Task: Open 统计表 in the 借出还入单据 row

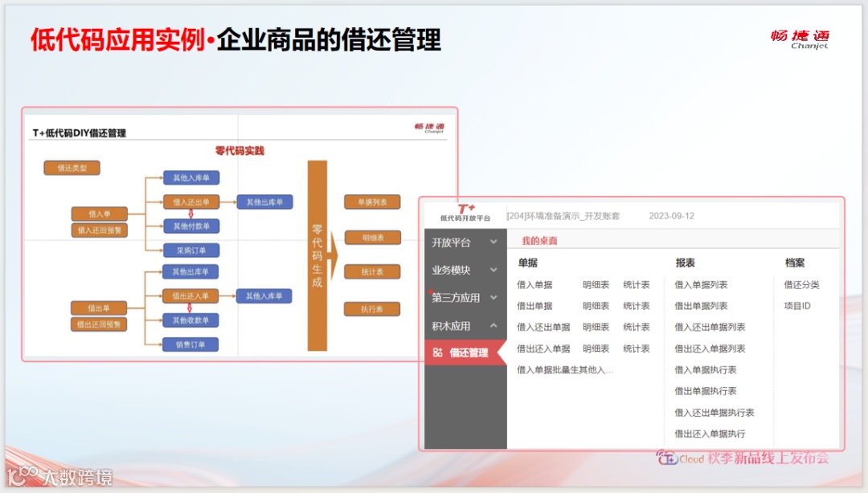Action: 636,348
